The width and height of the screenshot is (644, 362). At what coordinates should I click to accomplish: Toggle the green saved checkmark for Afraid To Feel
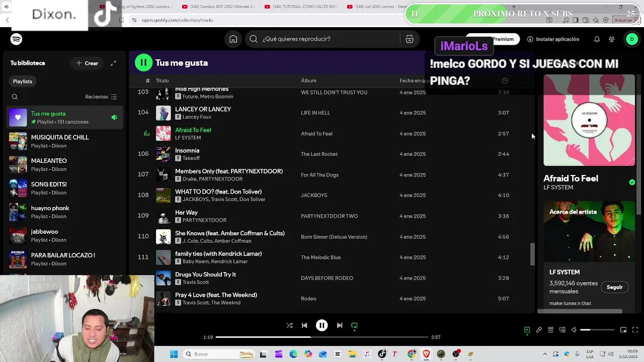tap(632, 182)
